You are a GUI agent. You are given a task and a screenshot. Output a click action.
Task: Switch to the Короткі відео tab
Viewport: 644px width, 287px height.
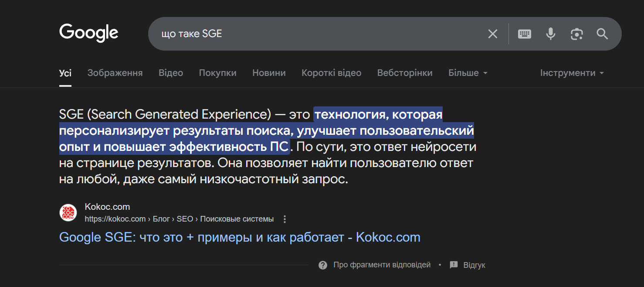[332, 73]
